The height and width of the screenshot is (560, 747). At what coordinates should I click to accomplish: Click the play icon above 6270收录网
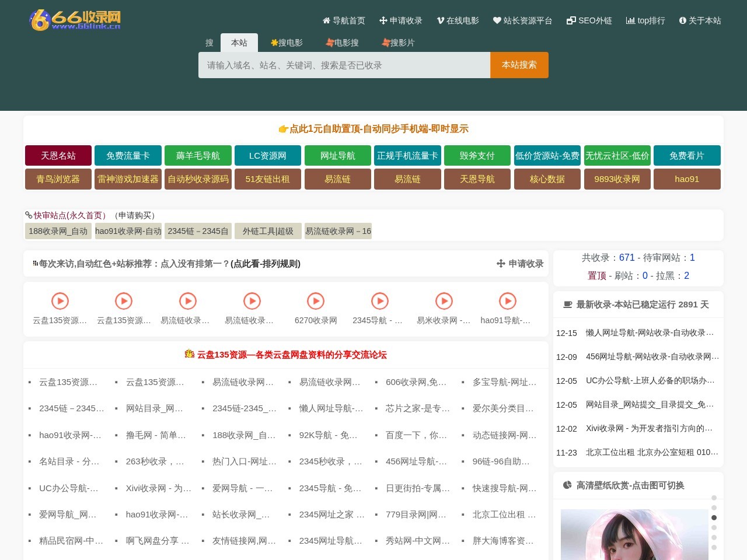pyautogui.click(x=316, y=301)
